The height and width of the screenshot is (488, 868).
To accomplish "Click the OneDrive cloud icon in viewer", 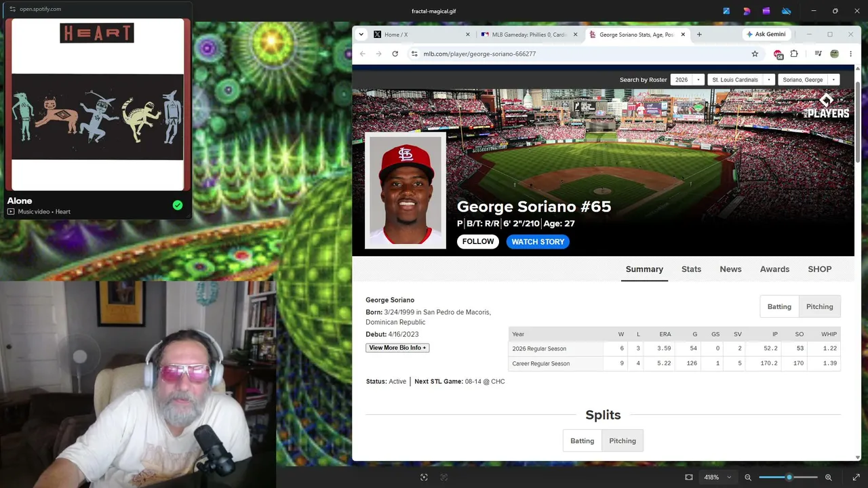I will click(x=787, y=11).
